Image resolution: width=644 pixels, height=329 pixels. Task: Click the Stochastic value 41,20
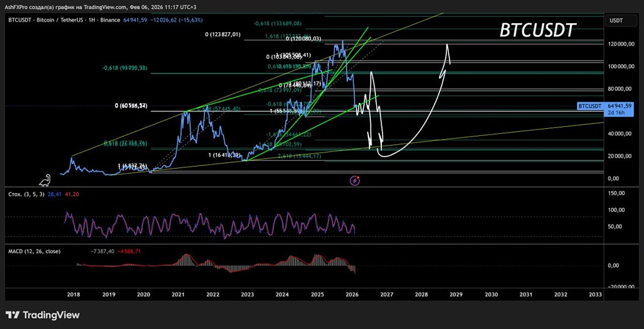pyautogui.click(x=73, y=194)
